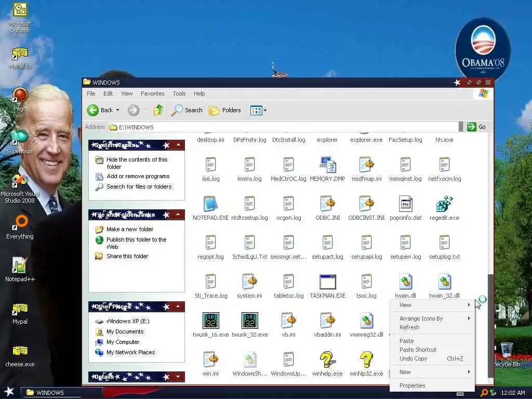Click the star Start button
Image resolution: width=532 pixels, height=399 pixels.
coord(9,392)
